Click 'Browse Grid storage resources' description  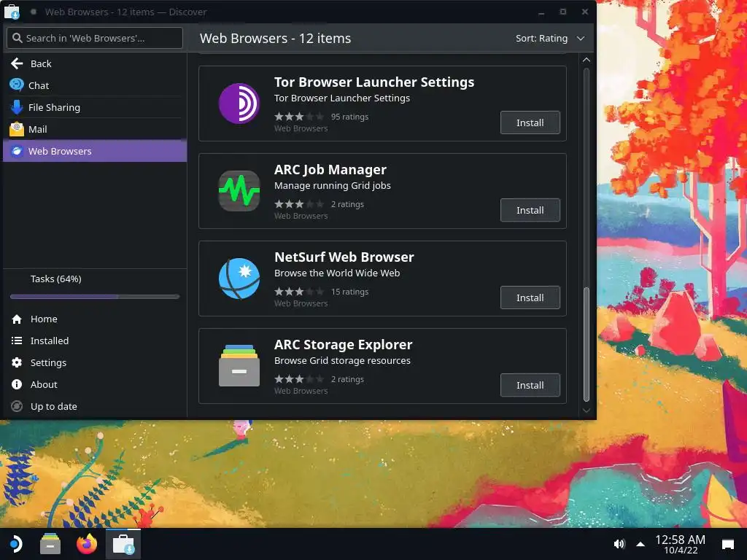point(342,360)
